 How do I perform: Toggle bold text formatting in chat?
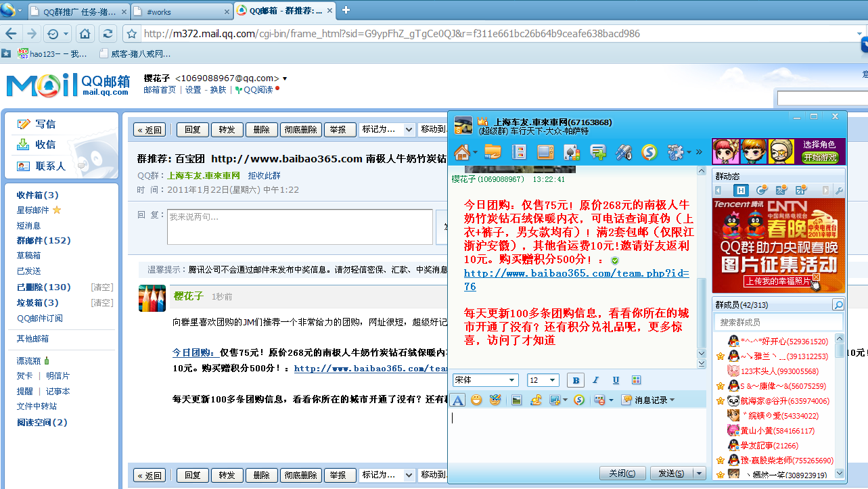coord(575,380)
